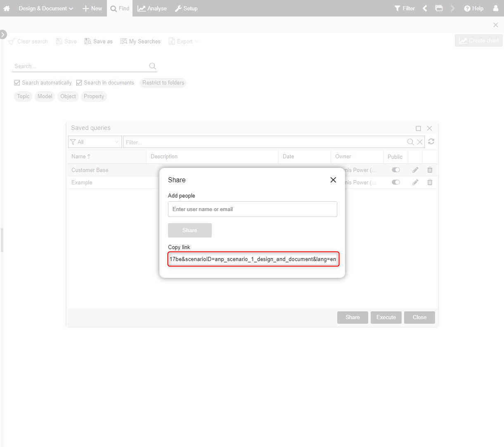
Task: Focus the Enter user name or email field
Action: (x=253, y=209)
